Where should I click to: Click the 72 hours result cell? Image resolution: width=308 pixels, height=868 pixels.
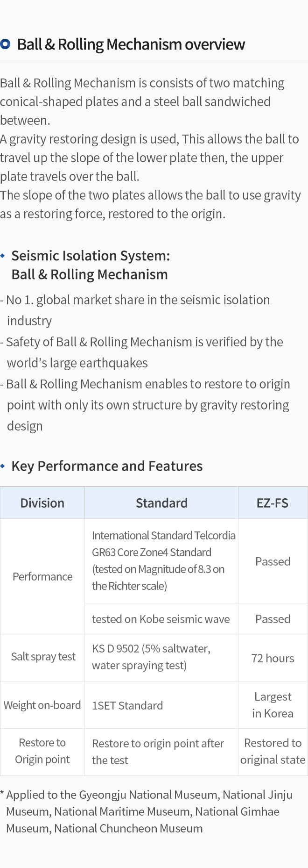[273, 658]
